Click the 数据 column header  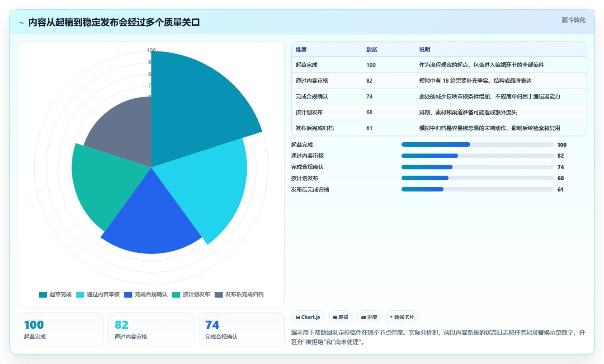pos(372,50)
